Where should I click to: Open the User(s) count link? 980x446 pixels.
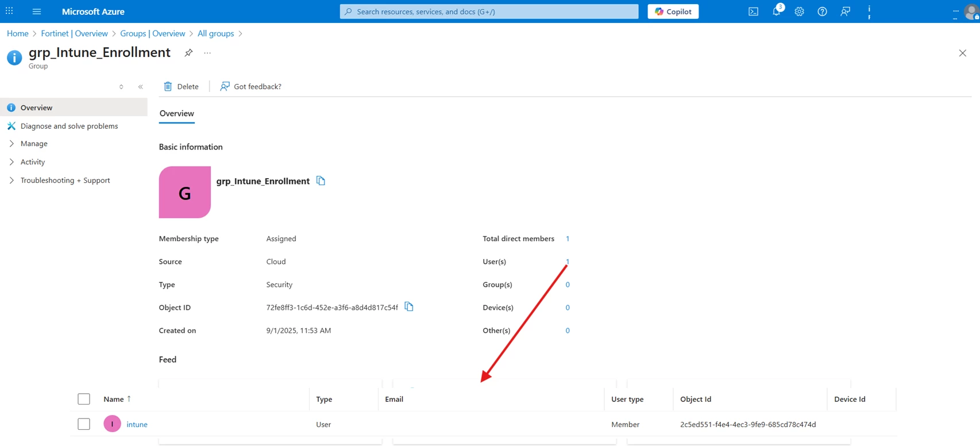point(567,262)
